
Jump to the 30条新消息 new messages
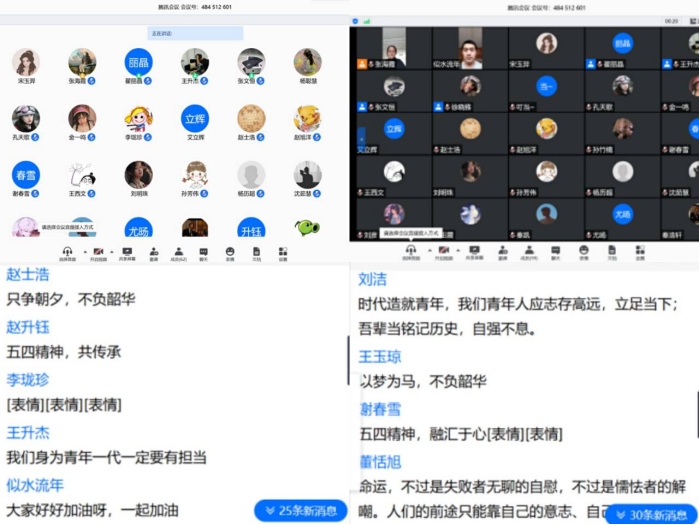[646, 514]
